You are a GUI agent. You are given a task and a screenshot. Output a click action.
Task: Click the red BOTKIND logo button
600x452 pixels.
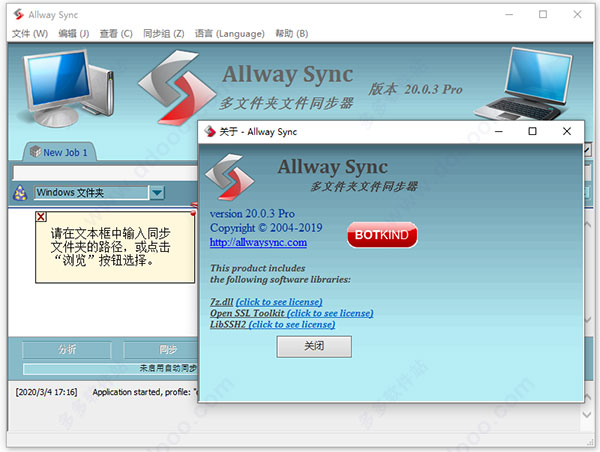click(382, 235)
